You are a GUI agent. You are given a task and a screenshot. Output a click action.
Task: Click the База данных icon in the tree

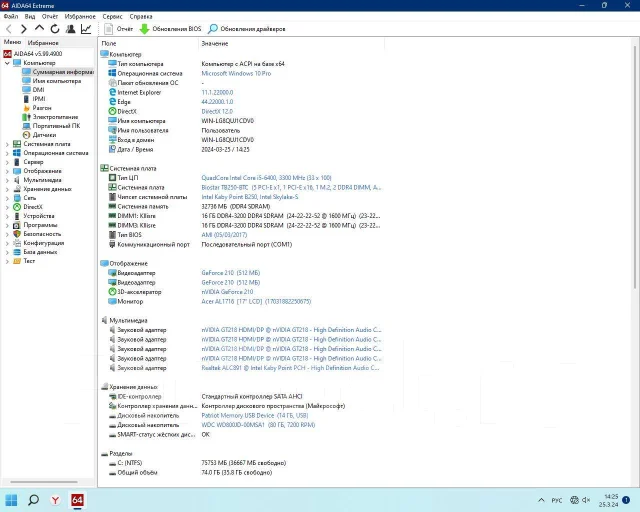tap(17, 252)
